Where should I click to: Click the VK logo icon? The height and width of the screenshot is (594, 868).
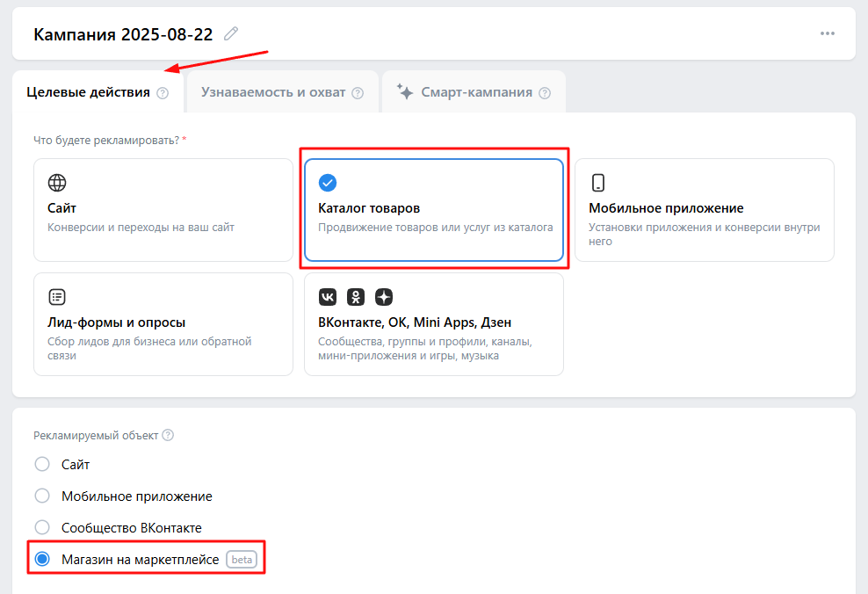coord(328,297)
